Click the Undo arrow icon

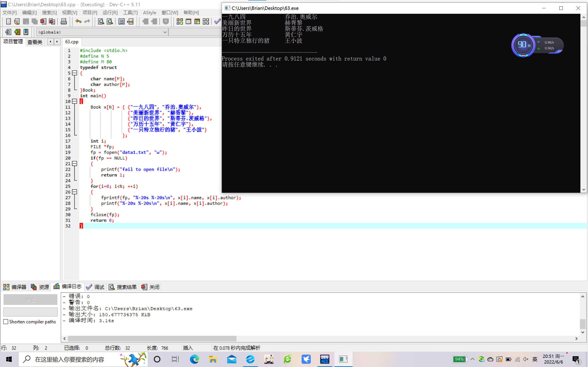point(78,22)
